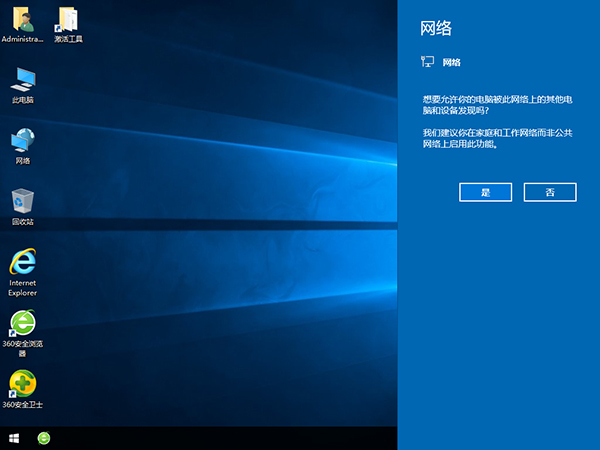Click the large 网络 panel heading
Viewport: 600px width, 450px height.
[x=436, y=29]
